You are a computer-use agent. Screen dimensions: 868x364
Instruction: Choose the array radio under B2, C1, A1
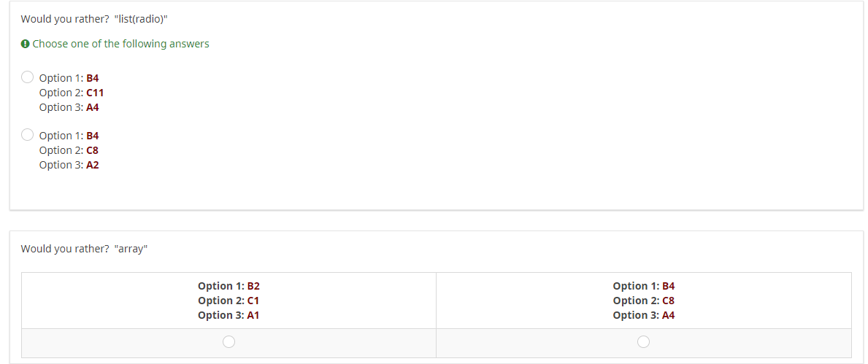tap(228, 341)
